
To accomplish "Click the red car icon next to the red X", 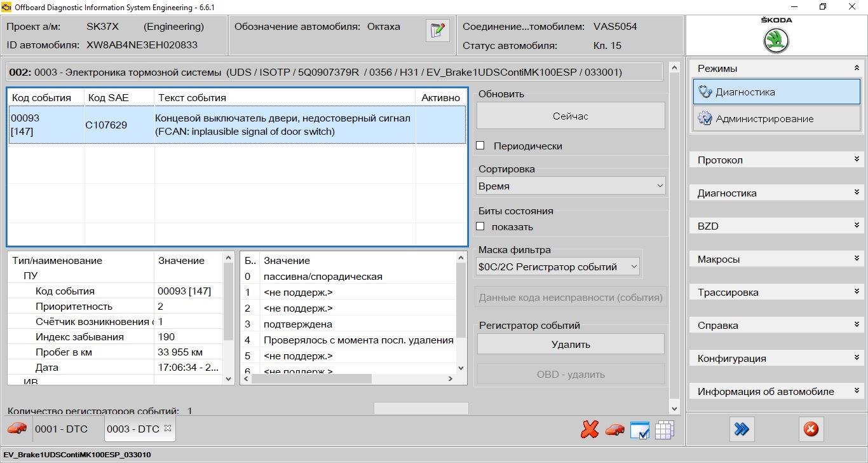I will [614, 430].
